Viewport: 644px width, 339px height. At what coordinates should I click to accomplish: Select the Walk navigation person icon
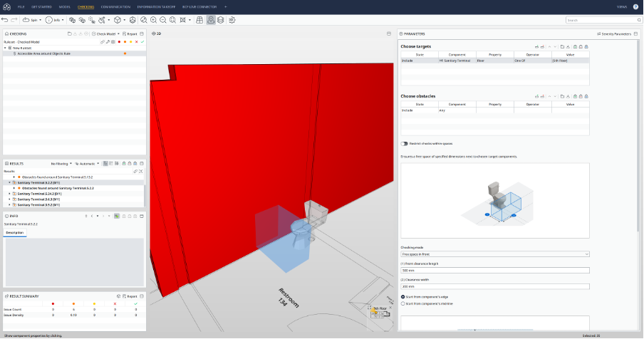pyautogui.click(x=211, y=20)
